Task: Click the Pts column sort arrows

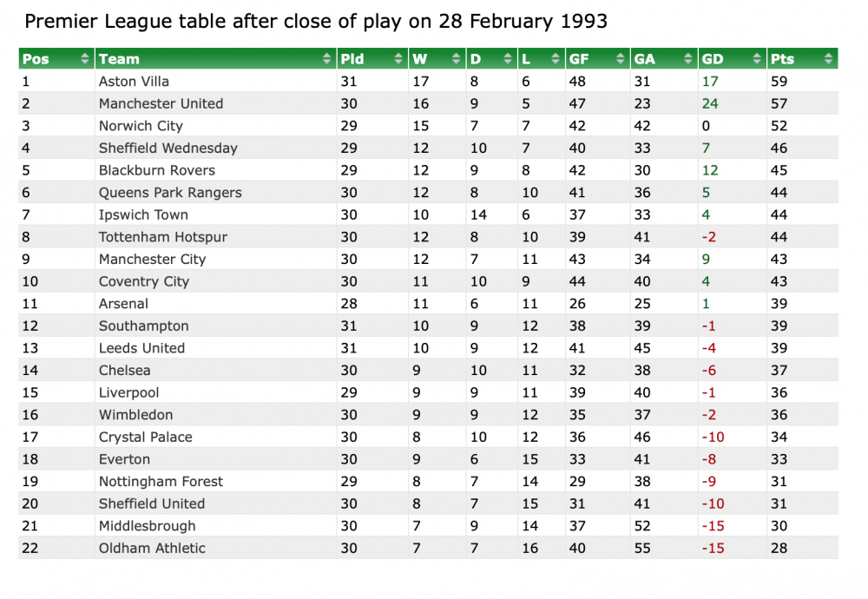Action: [x=829, y=59]
